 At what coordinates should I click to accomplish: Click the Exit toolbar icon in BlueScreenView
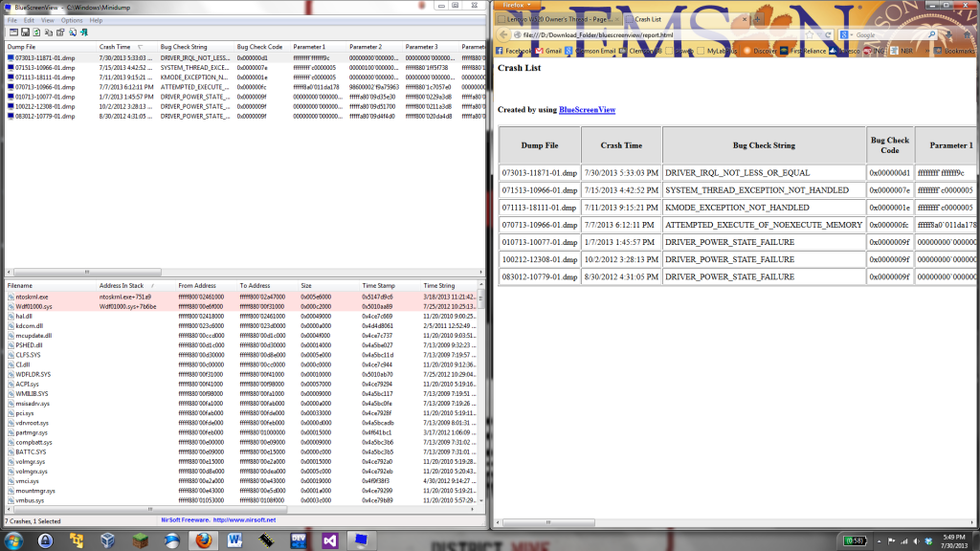pos(84,32)
